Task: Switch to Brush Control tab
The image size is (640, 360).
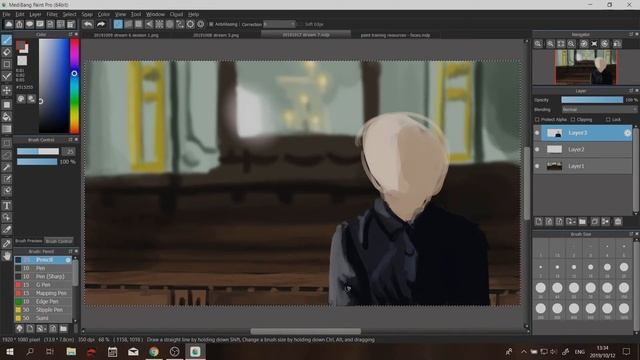Action: click(x=59, y=241)
